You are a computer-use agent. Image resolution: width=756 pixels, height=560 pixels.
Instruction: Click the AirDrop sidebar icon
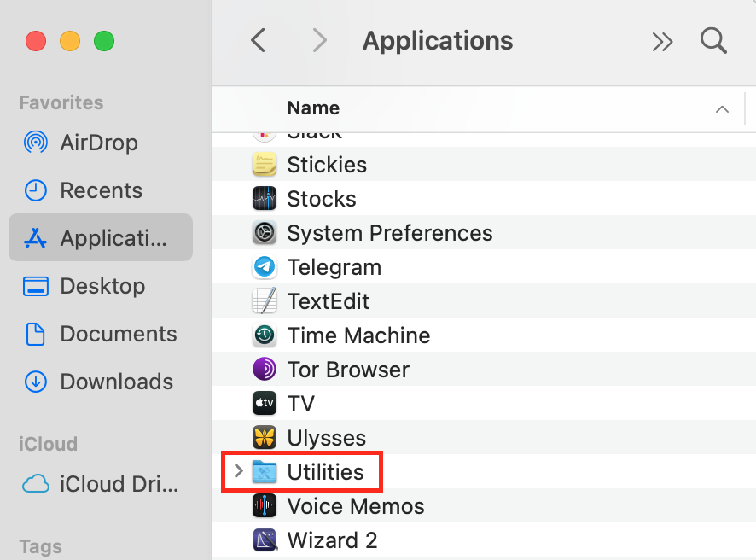coord(36,143)
